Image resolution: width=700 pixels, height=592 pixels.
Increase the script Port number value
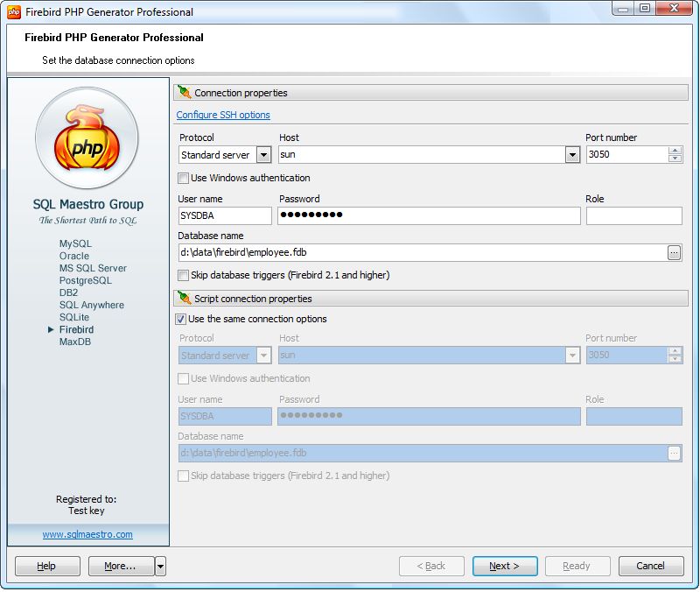tap(675, 351)
